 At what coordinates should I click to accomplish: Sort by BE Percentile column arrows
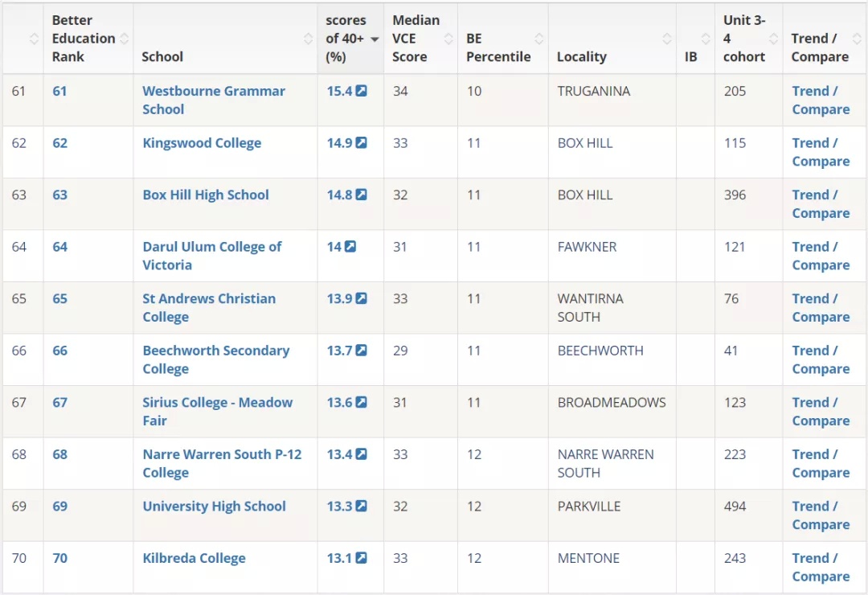pyautogui.click(x=538, y=39)
